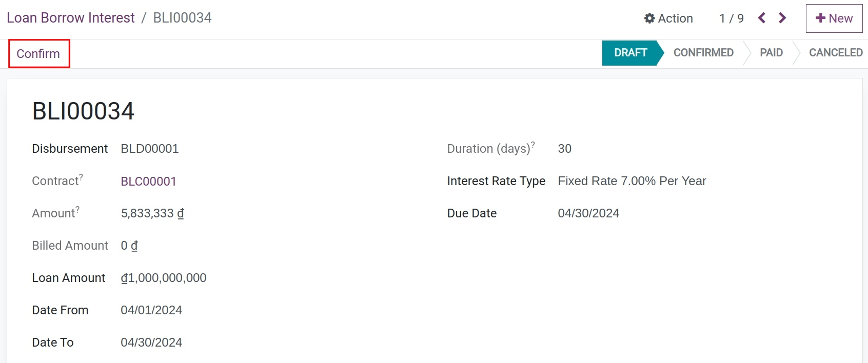Go to next record arrow

pyautogui.click(x=782, y=18)
